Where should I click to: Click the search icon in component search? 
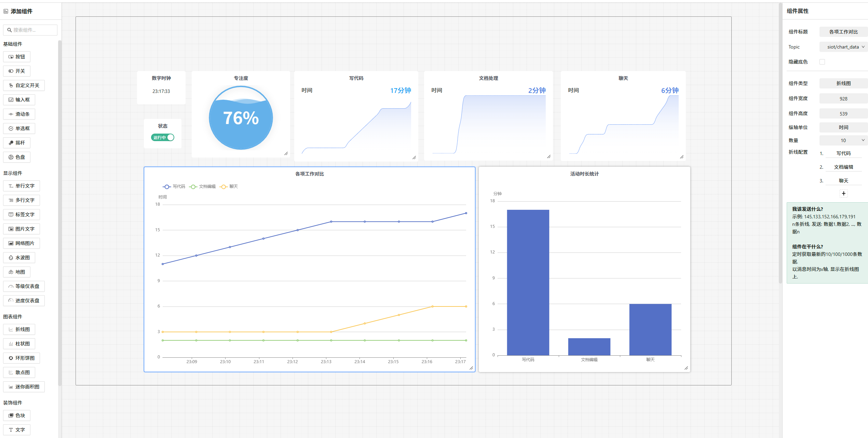coord(10,30)
